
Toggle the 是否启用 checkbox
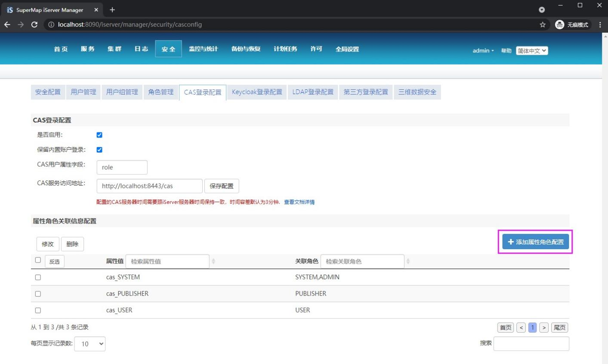pyautogui.click(x=99, y=135)
